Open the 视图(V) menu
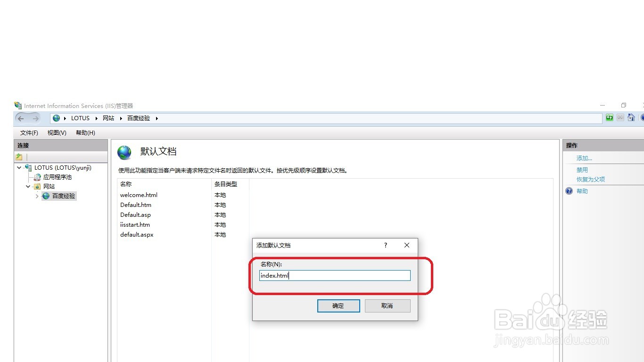The image size is (644, 362). click(x=56, y=133)
